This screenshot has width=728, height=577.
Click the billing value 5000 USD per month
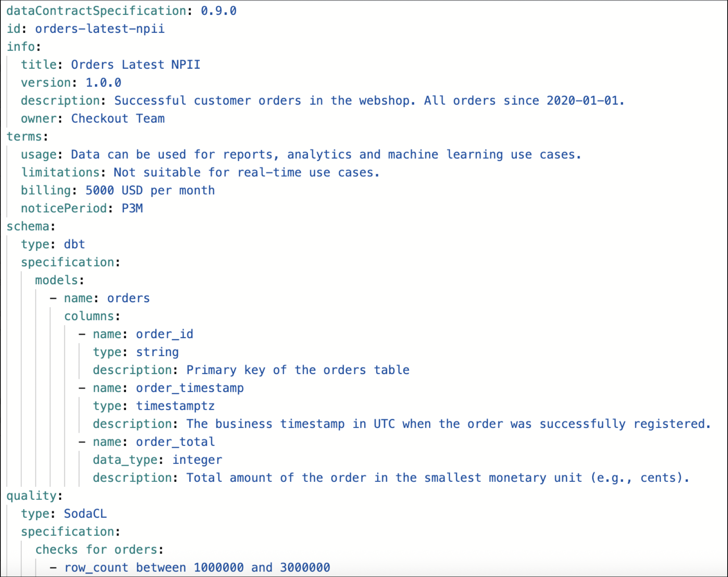pyautogui.click(x=150, y=190)
